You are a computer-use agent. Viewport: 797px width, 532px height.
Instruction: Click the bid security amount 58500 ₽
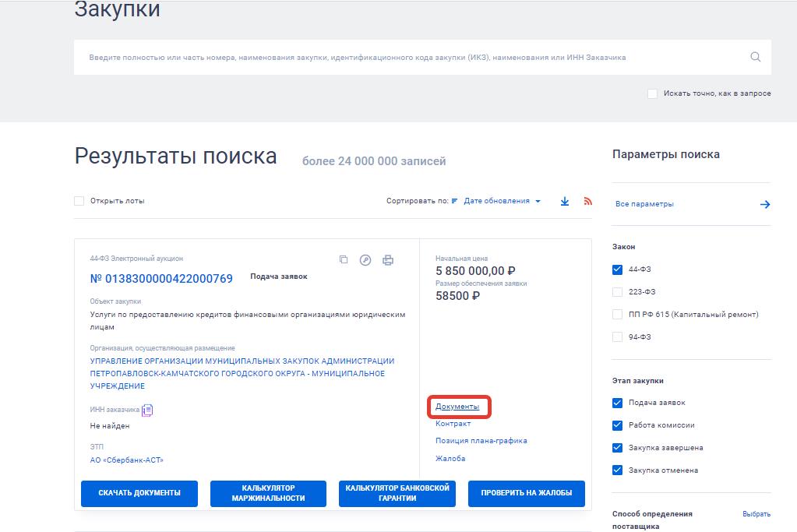pos(457,296)
